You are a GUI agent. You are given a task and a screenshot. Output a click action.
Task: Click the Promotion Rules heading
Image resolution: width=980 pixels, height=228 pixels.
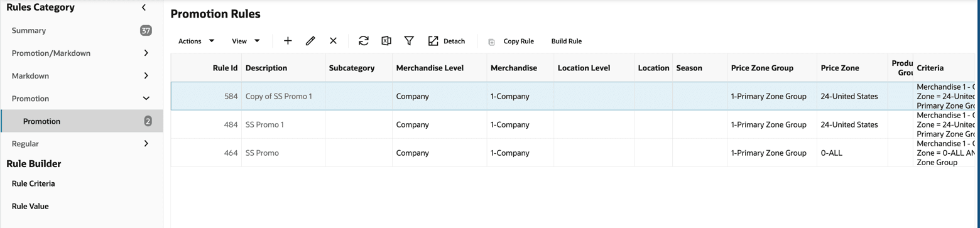click(x=215, y=14)
